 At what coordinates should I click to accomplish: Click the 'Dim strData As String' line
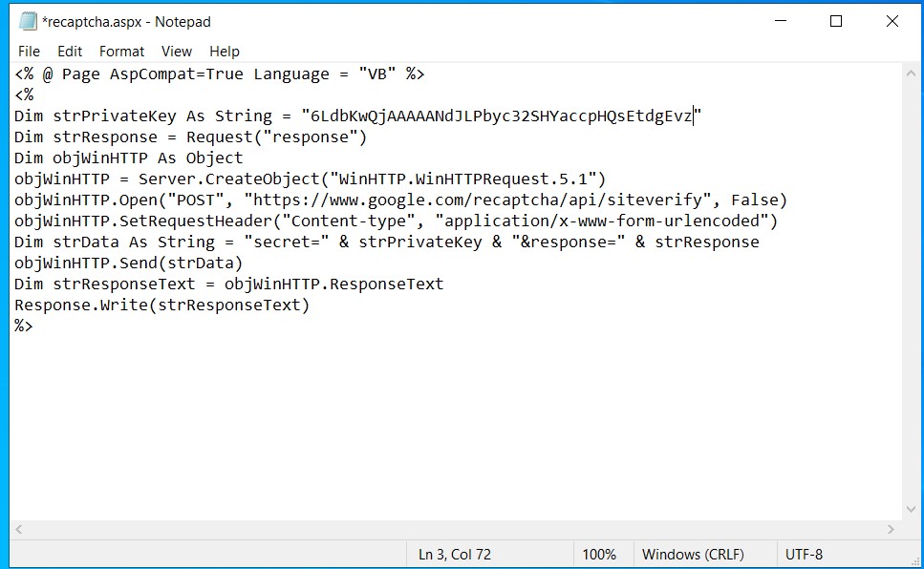pos(387,242)
